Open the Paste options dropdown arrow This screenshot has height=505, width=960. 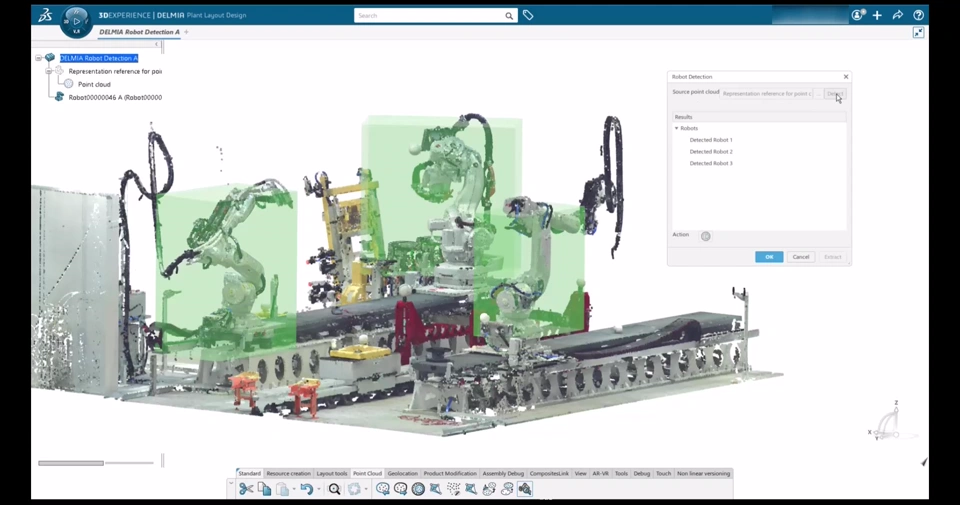pyautogui.click(x=294, y=489)
